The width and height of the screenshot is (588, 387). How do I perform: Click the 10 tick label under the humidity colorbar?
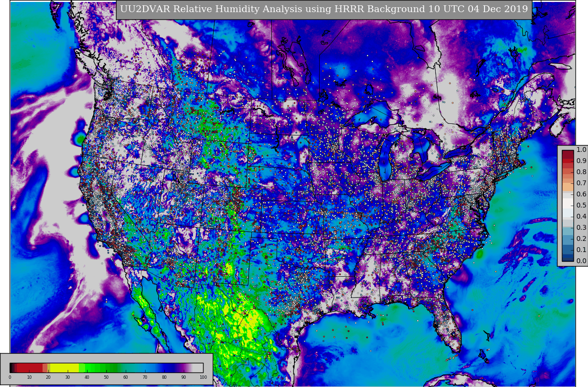29,377
